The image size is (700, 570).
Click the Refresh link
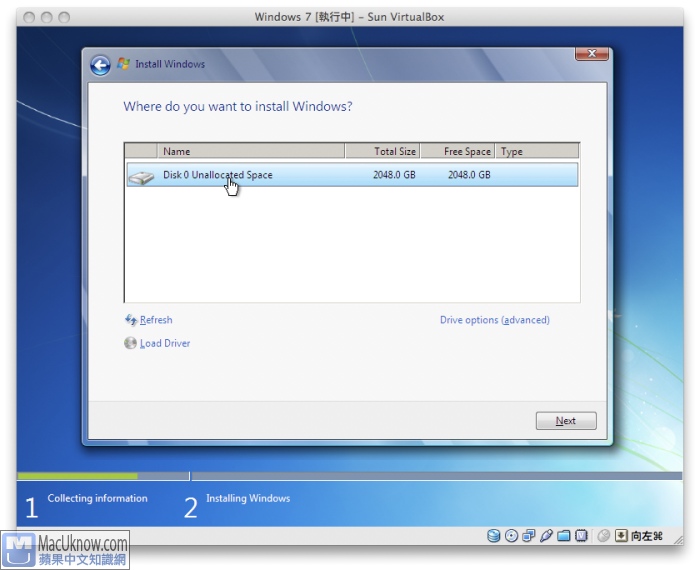pos(156,320)
